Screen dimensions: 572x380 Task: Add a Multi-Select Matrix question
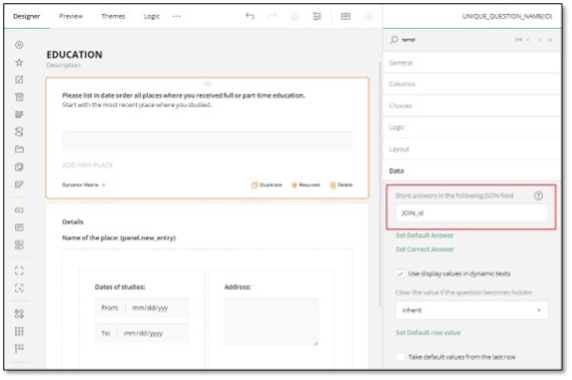pos(19,331)
